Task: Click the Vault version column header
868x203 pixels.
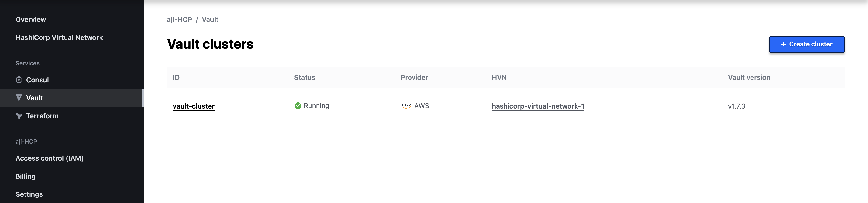Action: point(749,77)
